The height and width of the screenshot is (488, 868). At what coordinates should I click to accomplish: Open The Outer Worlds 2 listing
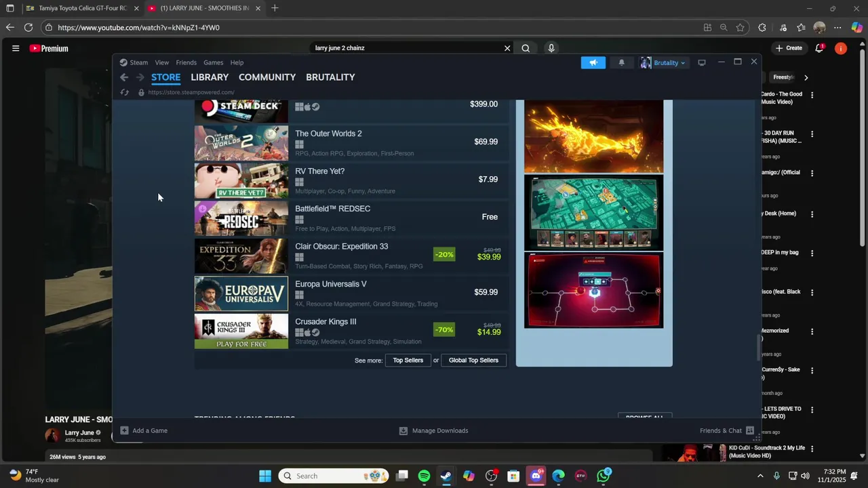point(351,142)
